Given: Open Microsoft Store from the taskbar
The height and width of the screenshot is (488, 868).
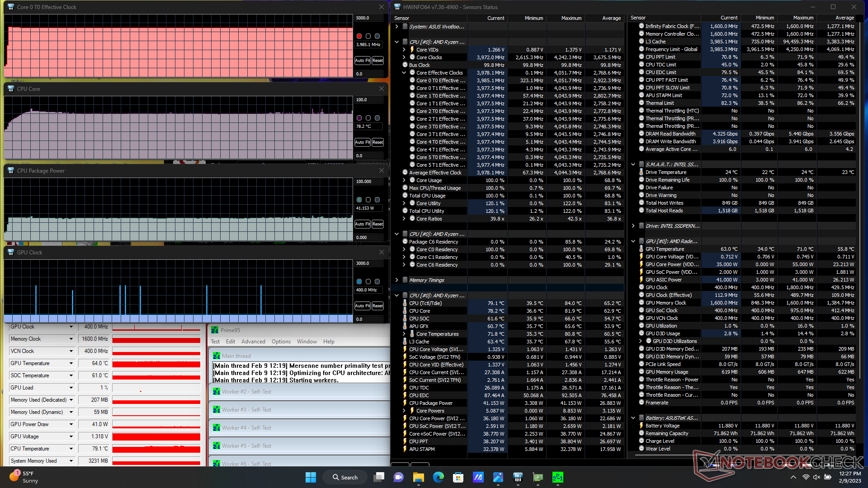Looking at the screenshot, I should pyautogui.click(x=458, y=477).
